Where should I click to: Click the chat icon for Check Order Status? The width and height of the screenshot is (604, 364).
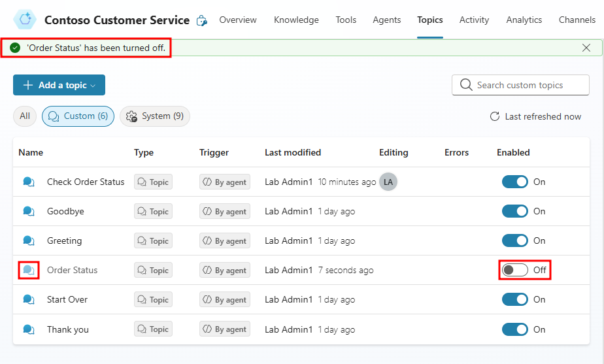coord(29,182)
